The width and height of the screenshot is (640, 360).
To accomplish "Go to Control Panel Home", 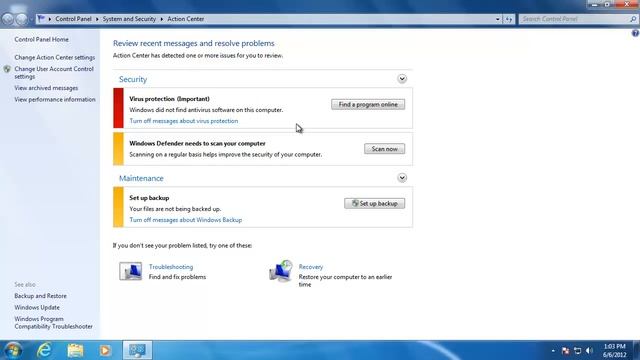I will click(42, 39).
